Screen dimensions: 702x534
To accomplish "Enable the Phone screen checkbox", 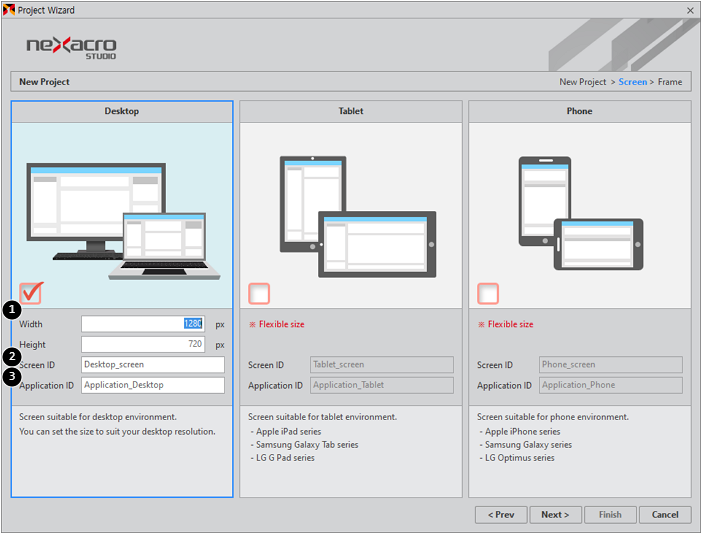I will click(x=488, y=293).
